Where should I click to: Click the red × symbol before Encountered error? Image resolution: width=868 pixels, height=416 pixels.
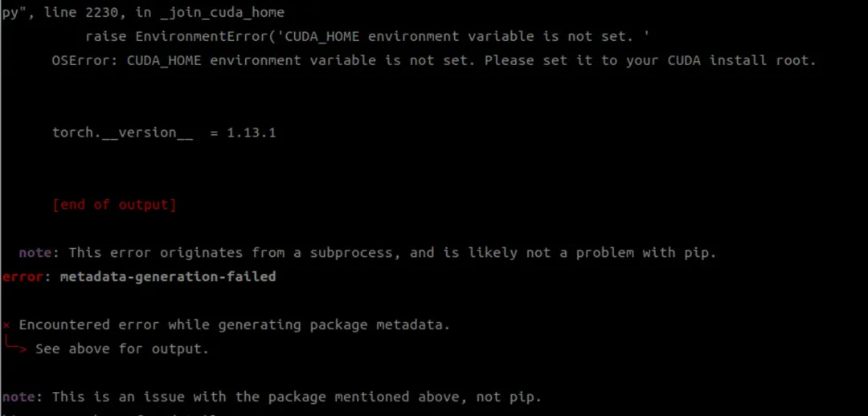point(6,325)
